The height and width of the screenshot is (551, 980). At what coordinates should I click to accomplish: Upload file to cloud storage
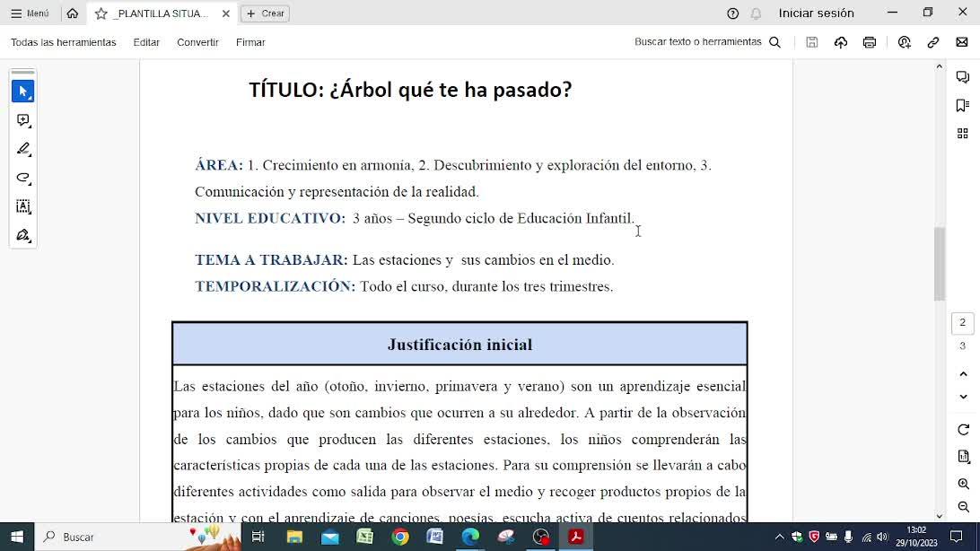pos(841,42)
